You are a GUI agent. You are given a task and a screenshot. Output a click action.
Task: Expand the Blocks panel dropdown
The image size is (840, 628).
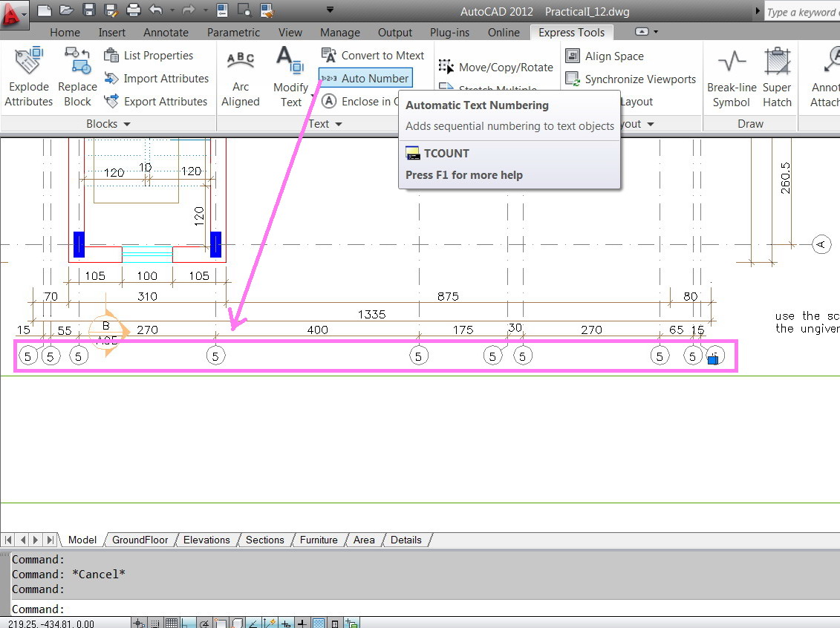pos(127,124)
